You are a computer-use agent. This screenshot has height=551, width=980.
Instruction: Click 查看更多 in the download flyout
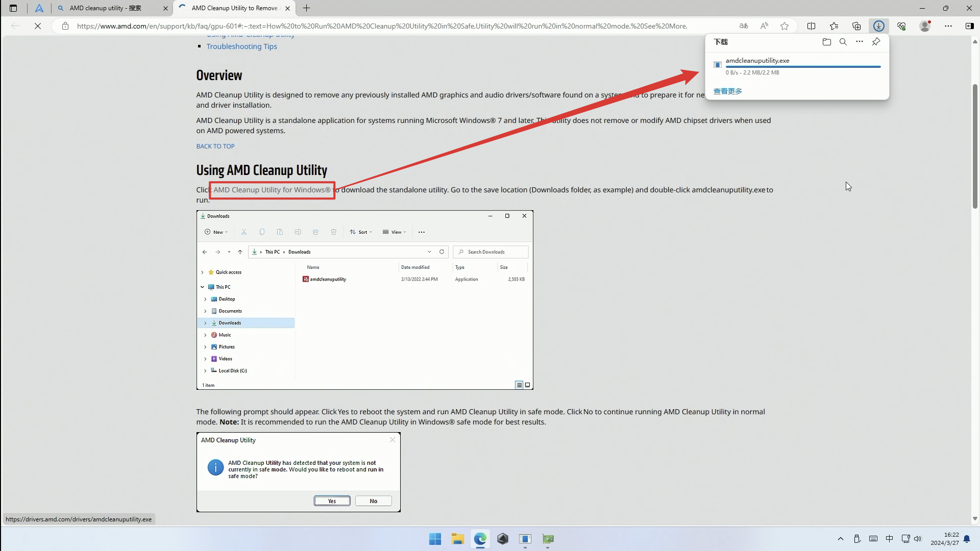click(x=727, y=91)
